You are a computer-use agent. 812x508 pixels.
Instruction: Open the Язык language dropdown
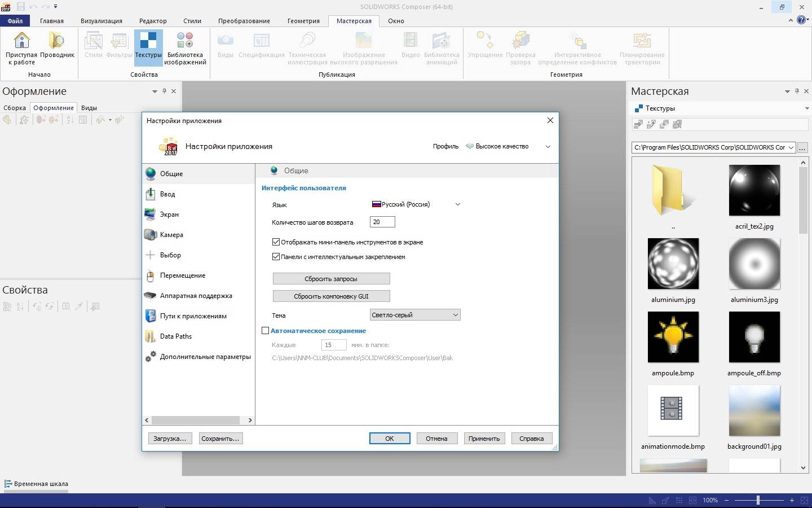pyautogui.click(x=416, y=204)
